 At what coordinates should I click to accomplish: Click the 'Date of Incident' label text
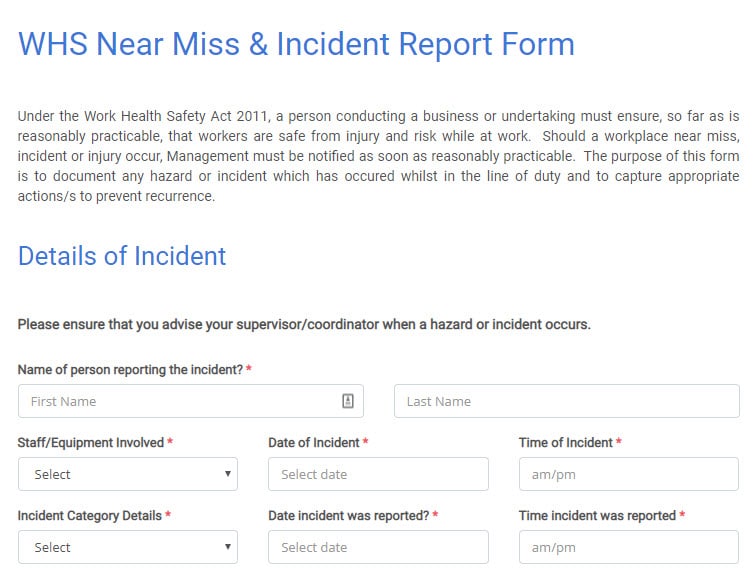coord(314,443)
